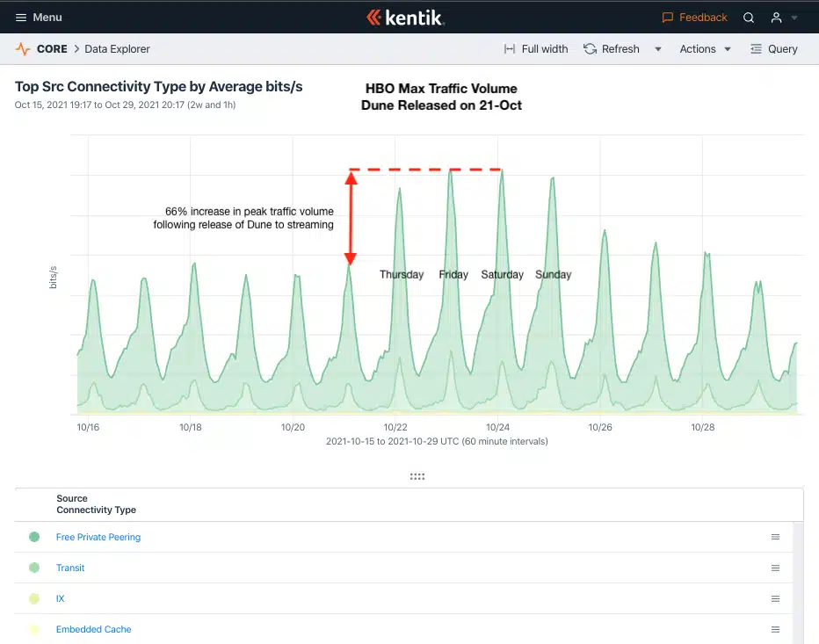Screen dimensions: 819x644
Task: Open the hamburger Menu icon
Action: coord(21,18)
